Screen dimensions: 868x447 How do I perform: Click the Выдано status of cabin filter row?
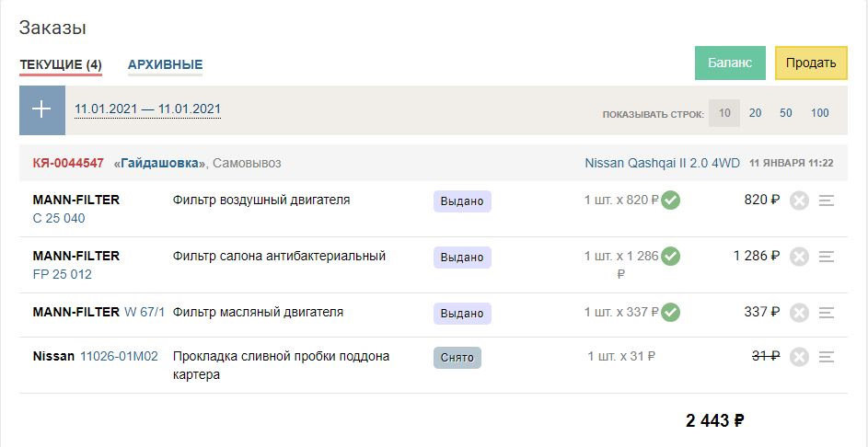pos(462,258)
